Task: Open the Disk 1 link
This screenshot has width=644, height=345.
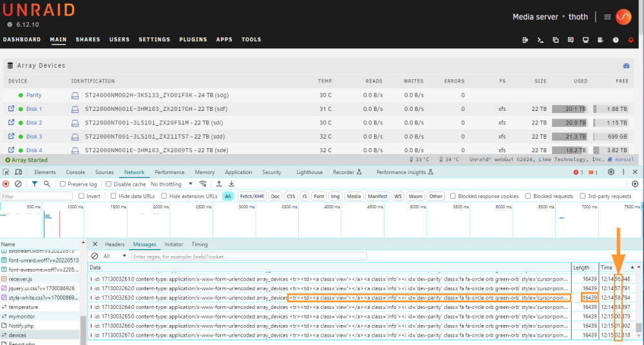Action: click(34, 109)
